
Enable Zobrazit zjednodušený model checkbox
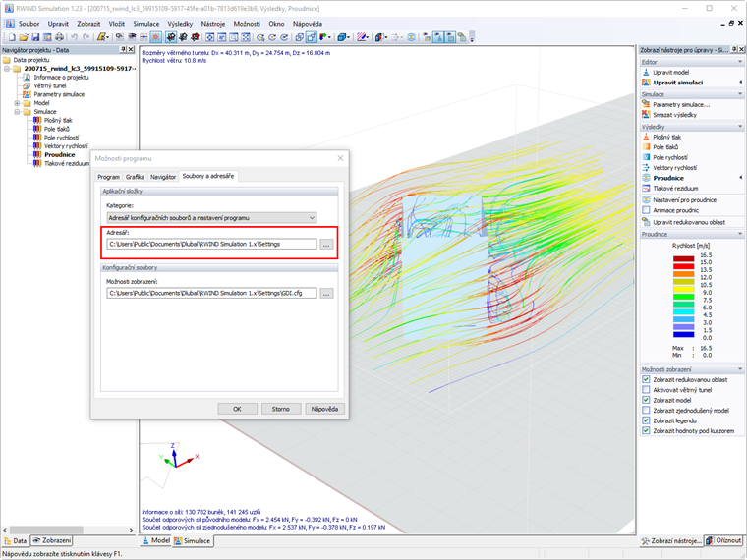[x=646, y=410]
